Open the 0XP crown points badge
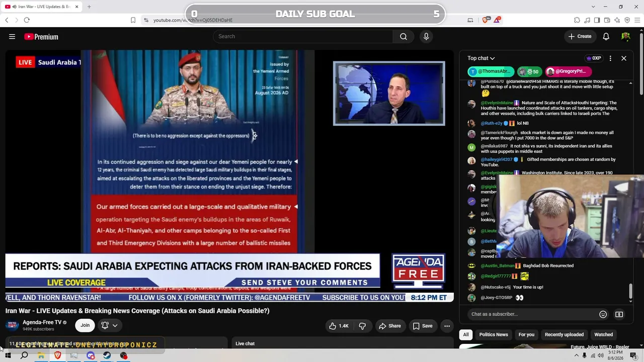The width and height of the screenshot is (644, 362). pos(594,58)
